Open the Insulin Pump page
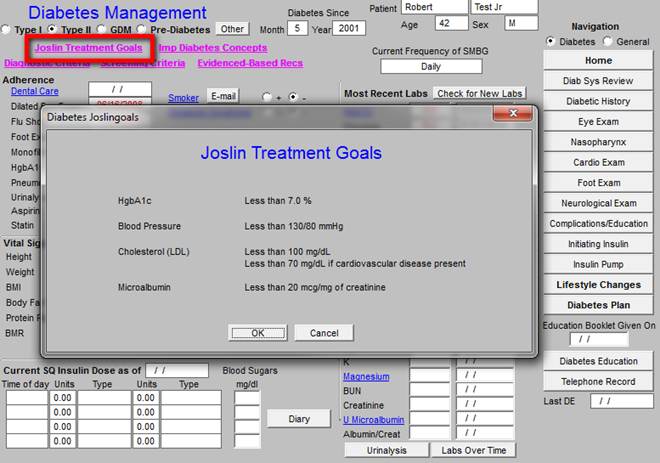 [598, 264]
